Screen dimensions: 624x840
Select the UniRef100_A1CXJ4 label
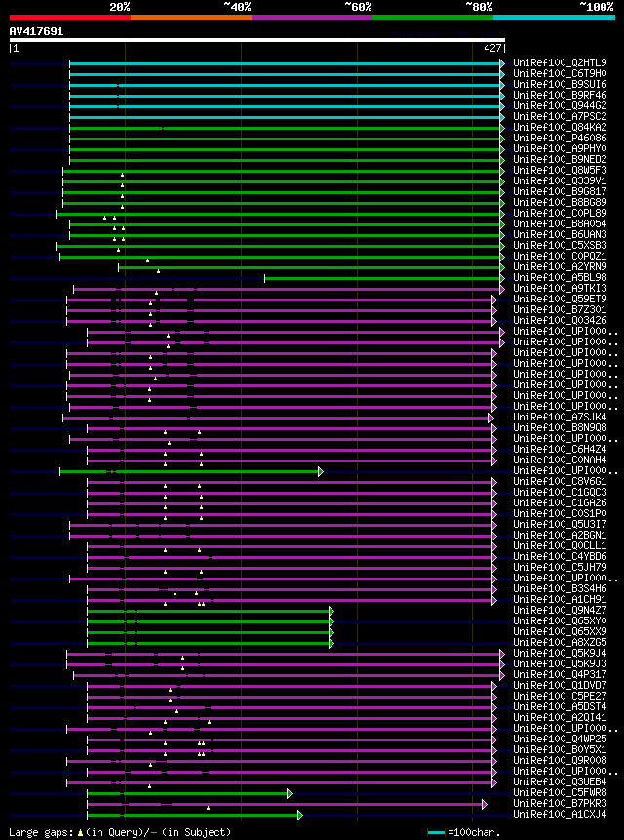click(x=560, y=814)
